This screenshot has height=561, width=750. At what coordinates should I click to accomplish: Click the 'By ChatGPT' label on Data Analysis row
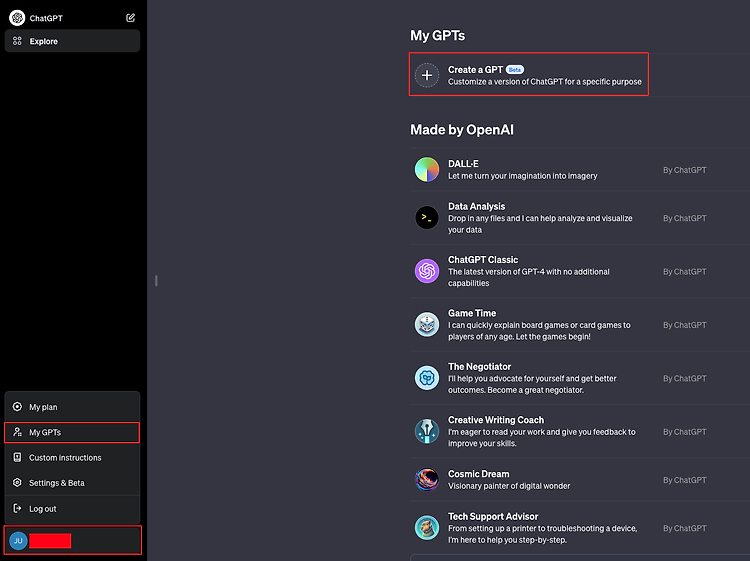(684, 218)
